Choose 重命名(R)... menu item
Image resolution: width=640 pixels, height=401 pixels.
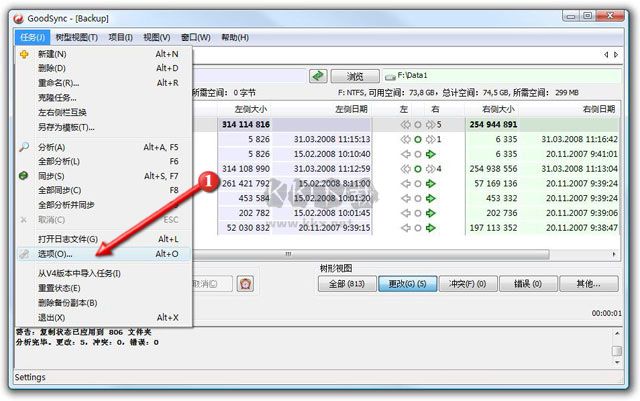pyautogui.click(x=104, y=83)
